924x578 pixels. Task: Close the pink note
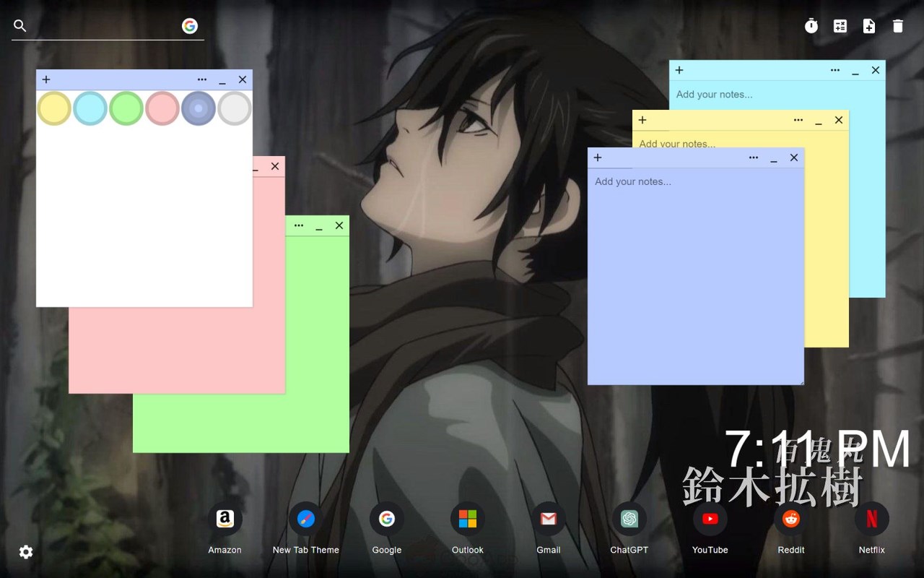pos(275,166)
